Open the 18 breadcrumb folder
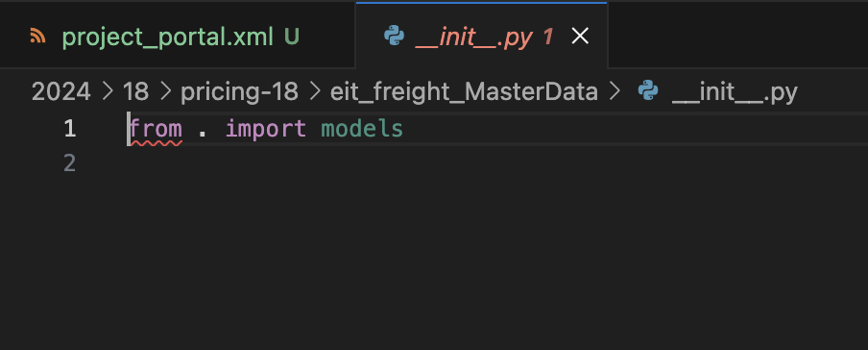 tap(135, 91)
